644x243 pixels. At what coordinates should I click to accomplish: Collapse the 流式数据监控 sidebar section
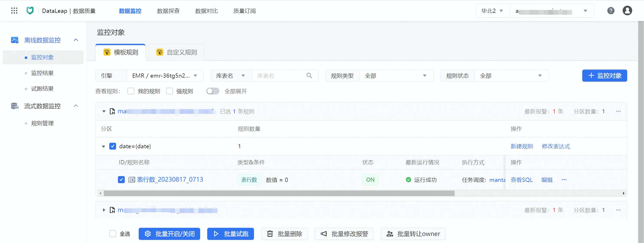(x=76, y=106)
